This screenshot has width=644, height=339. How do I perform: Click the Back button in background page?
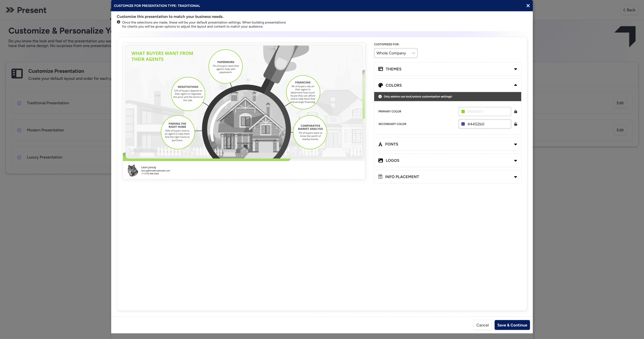coord(629,10)
